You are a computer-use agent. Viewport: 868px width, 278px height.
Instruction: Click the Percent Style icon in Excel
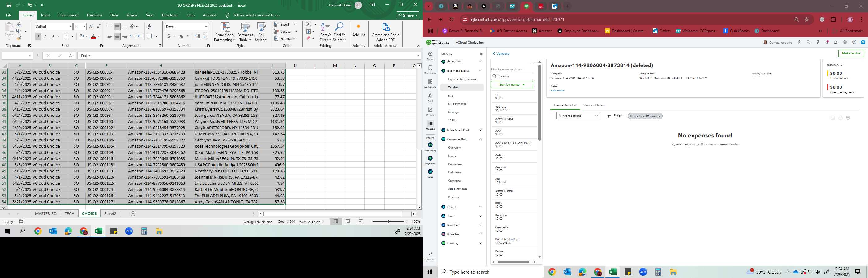(x=181, y=36)
